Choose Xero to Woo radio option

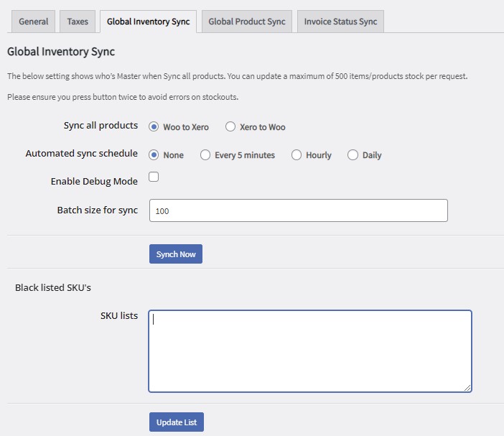point(230,126)
